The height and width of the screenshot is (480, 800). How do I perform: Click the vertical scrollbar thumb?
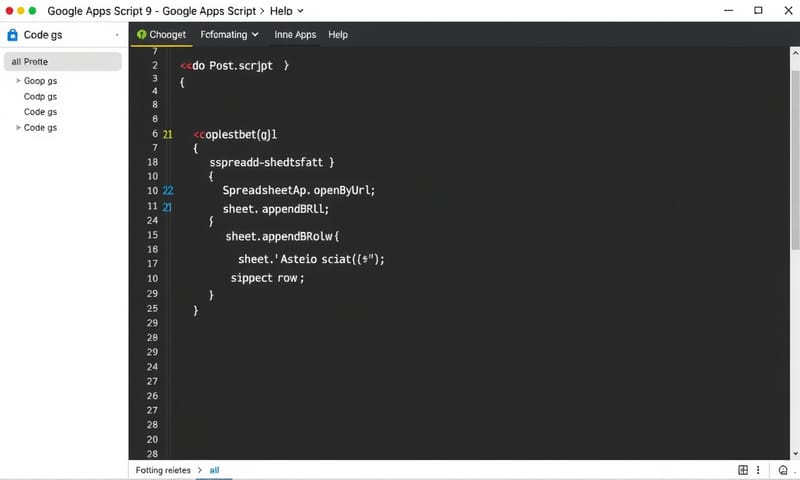point(795,160)
